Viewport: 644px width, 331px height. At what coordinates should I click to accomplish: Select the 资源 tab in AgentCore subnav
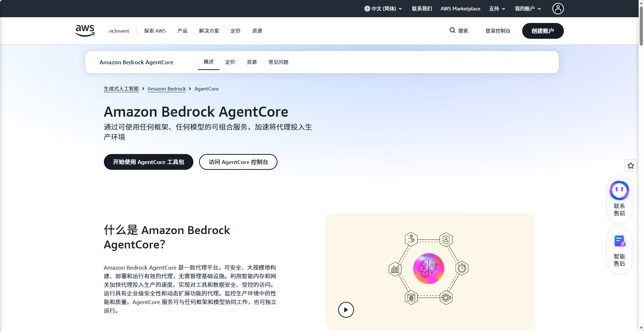click(x=252, y=62)
